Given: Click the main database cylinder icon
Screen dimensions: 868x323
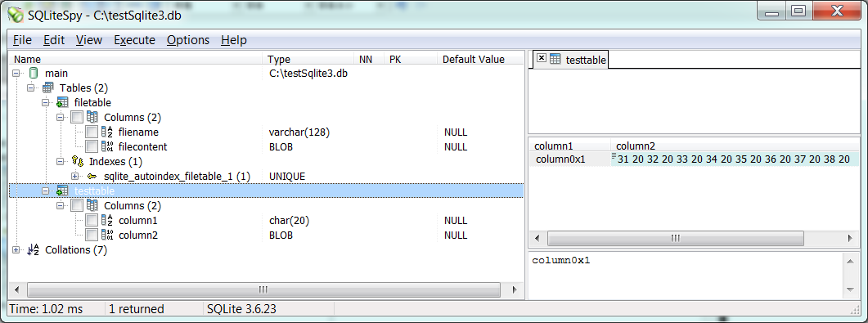Looking at the screenshot, I should pos(34,73).
